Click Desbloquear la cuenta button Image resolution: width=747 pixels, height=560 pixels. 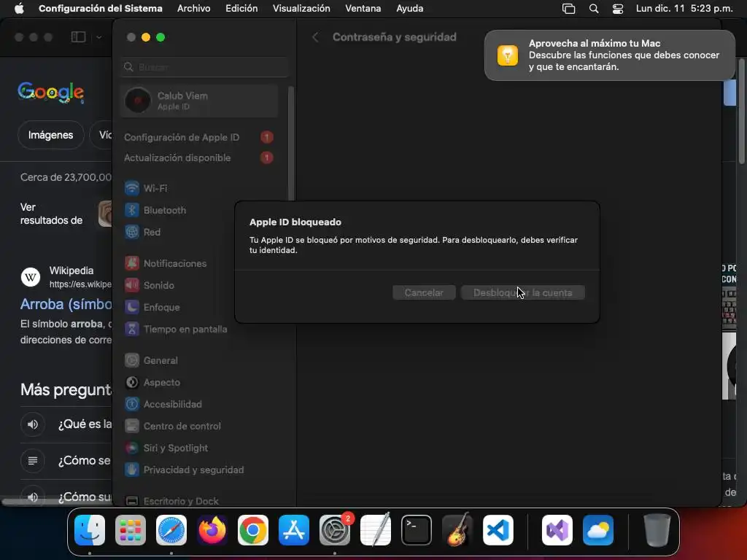click(522, 292)
